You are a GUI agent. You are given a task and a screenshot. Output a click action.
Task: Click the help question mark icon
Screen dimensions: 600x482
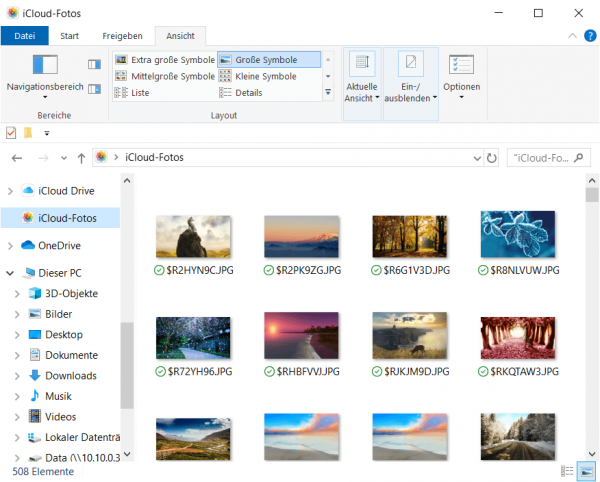[x=590, y=36]
